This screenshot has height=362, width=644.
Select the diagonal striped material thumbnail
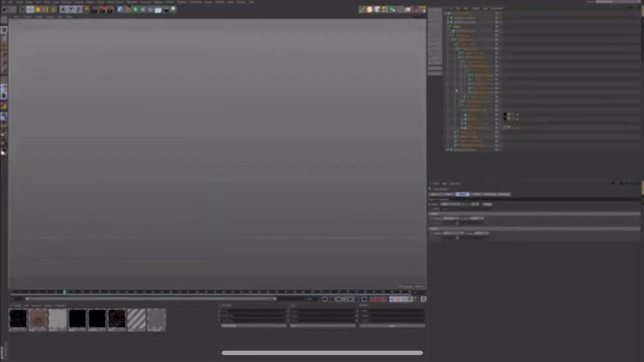(137, 320)
